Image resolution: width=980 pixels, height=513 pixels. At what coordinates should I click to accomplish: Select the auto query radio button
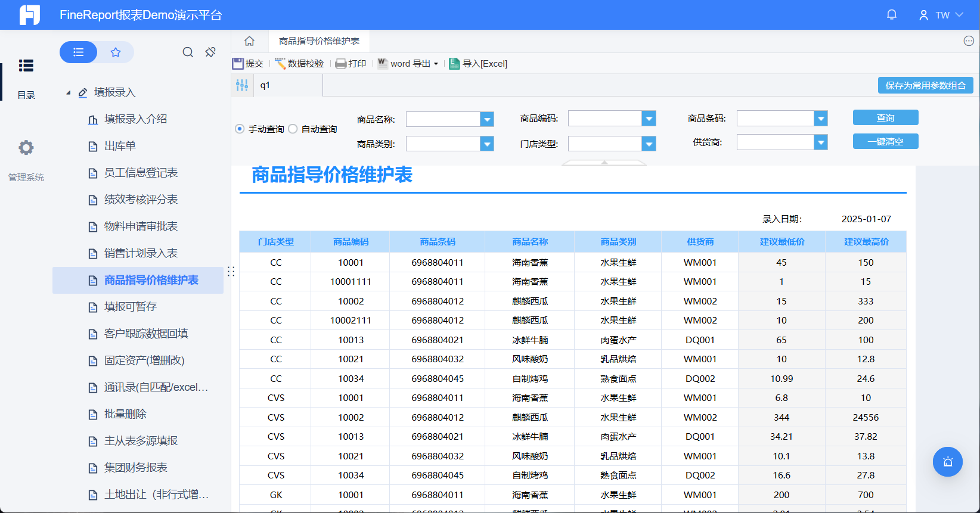[293, 129]
